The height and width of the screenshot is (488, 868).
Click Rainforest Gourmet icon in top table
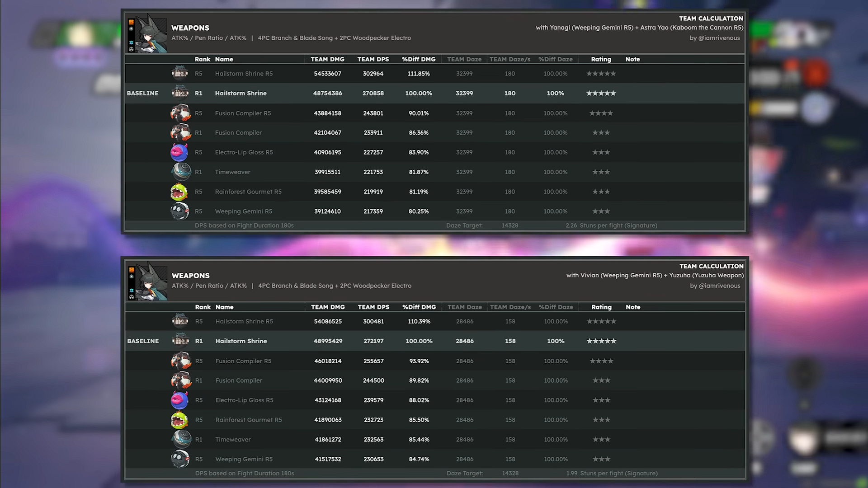tap(179, 192)
